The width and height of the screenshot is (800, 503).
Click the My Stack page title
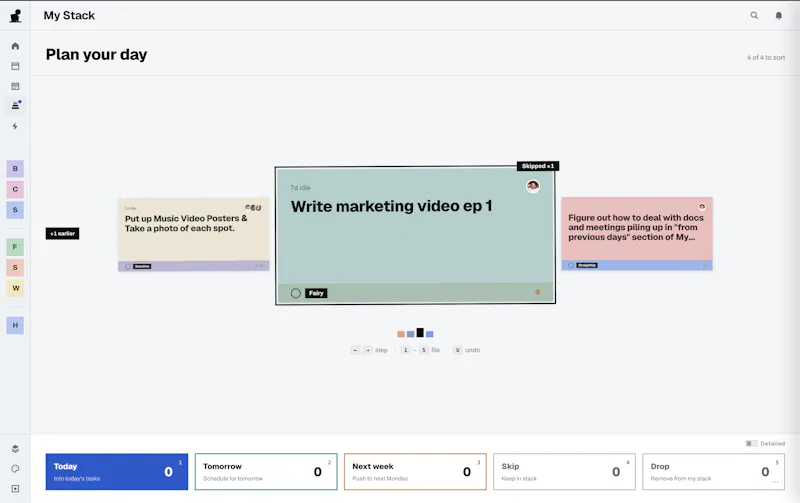click(x=69, y=15)
